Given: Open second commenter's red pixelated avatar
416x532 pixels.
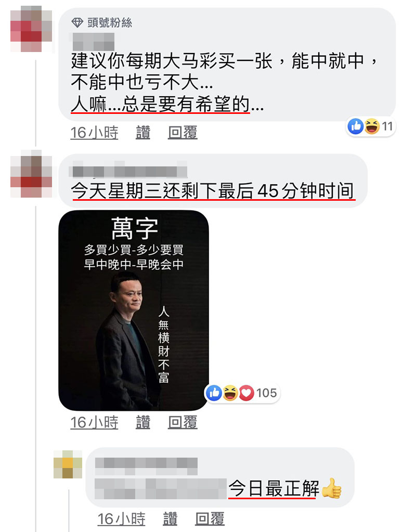Looking at the screenshot, I should pos(31,174).
